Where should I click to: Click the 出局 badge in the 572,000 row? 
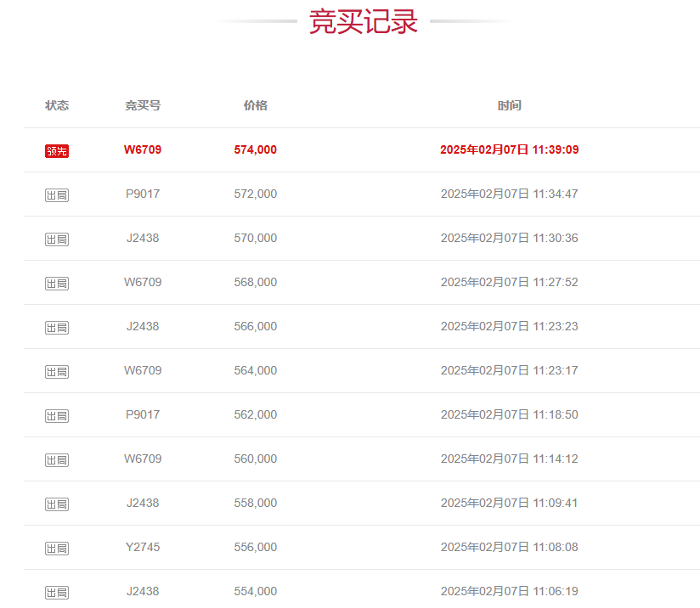57,195
